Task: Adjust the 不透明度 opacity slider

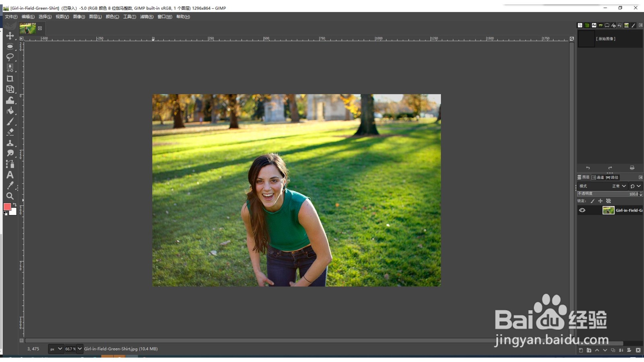Action: click(608, 194)
